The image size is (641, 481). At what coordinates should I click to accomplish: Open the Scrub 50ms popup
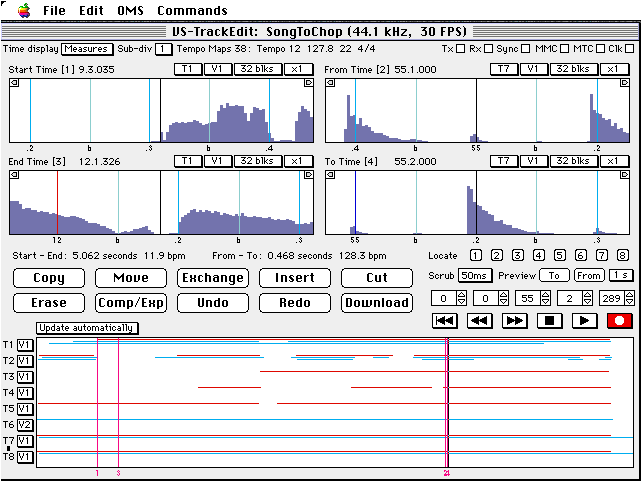[475, 275]
